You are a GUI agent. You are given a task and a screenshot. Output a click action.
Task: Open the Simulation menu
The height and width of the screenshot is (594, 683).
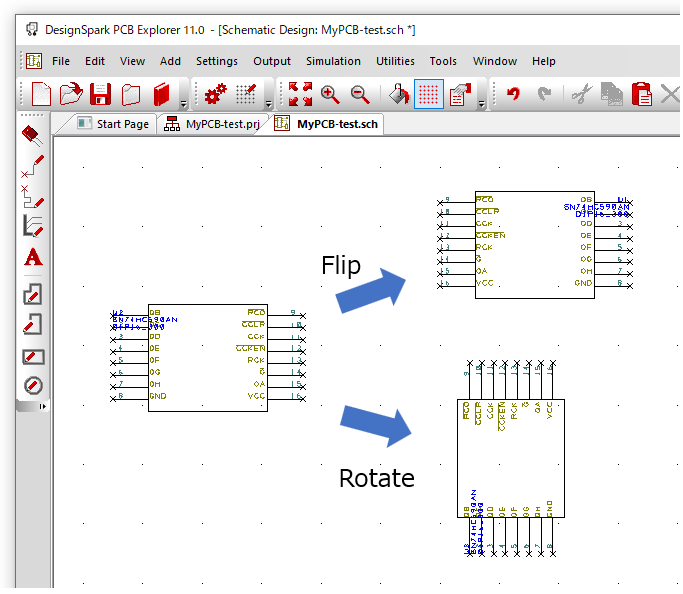(333, 61)
